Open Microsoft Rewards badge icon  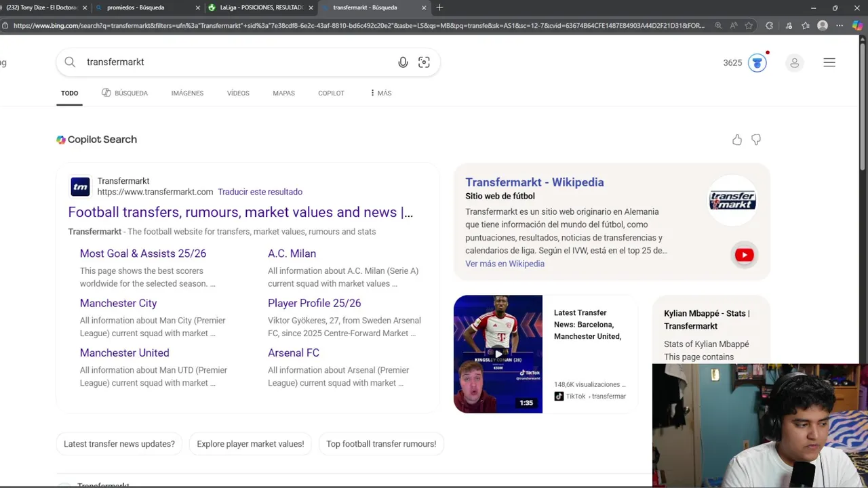(x=757, y=63)
